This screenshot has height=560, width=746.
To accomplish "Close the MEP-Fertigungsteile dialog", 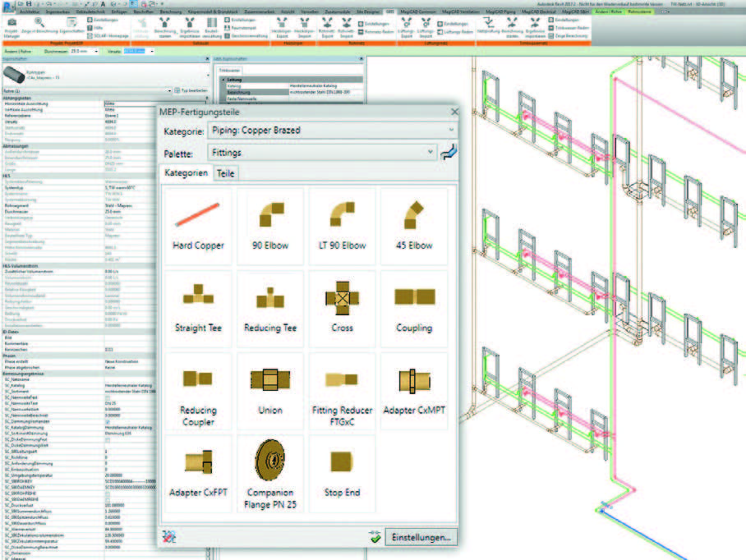I will point(454,112).
